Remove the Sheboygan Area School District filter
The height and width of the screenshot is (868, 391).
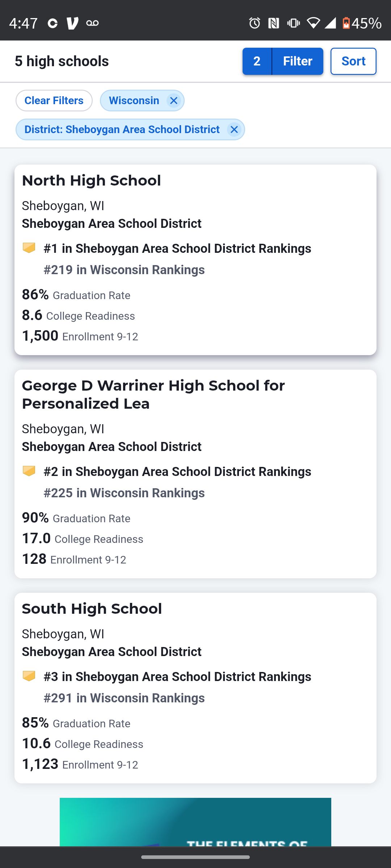234,129
